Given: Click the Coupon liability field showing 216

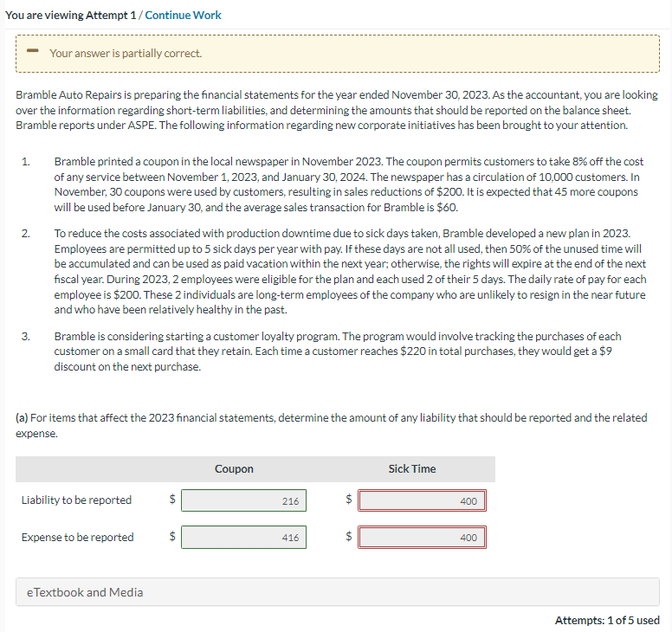Looking at the screenshot, I should point(243,500).
